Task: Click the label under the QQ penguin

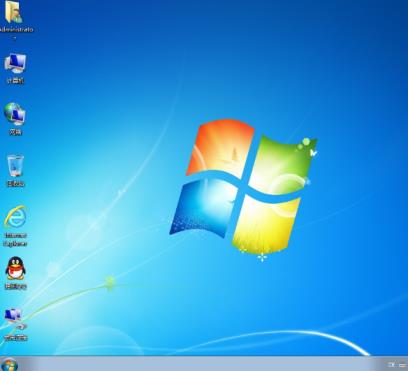Action: pyautogui.click(x=16, y=286)
